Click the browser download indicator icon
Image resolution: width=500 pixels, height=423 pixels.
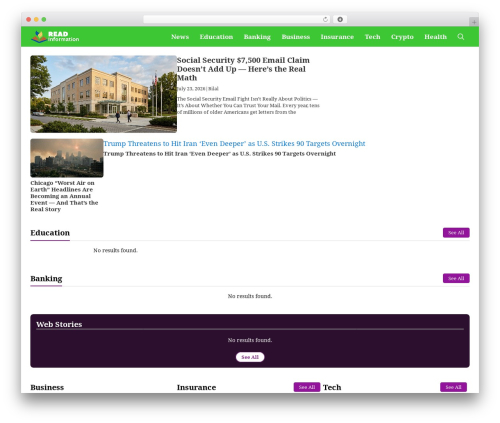[x=340, y=19]
